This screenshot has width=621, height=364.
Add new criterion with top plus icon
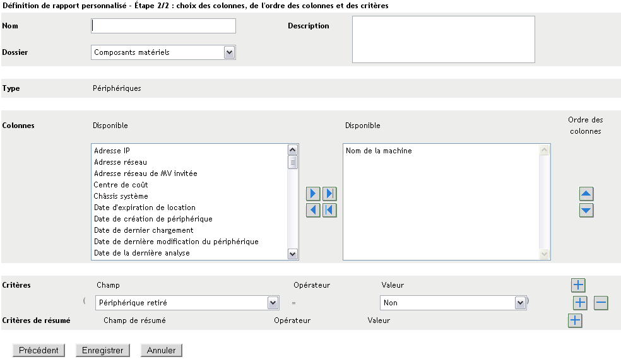tap(578, 285)
